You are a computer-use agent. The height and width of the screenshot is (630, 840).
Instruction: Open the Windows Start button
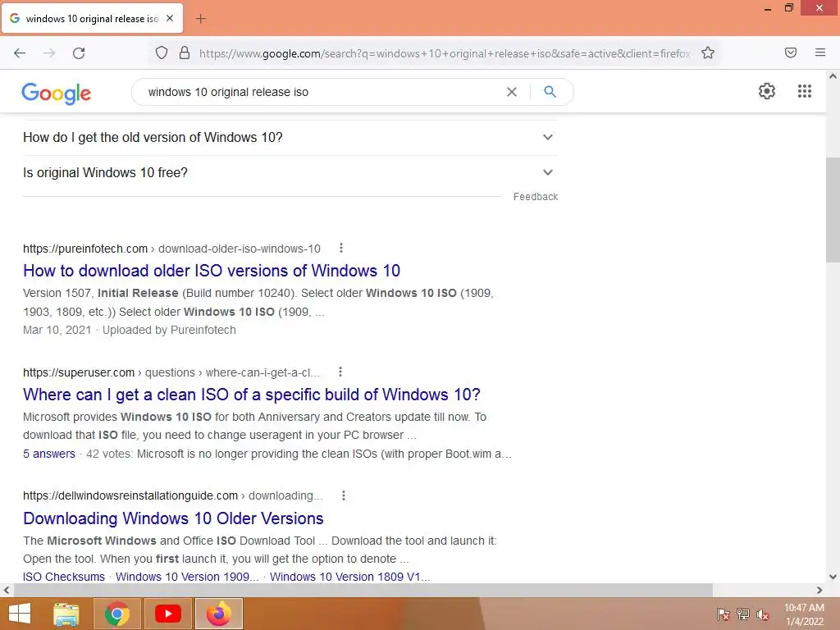point(20,614)
